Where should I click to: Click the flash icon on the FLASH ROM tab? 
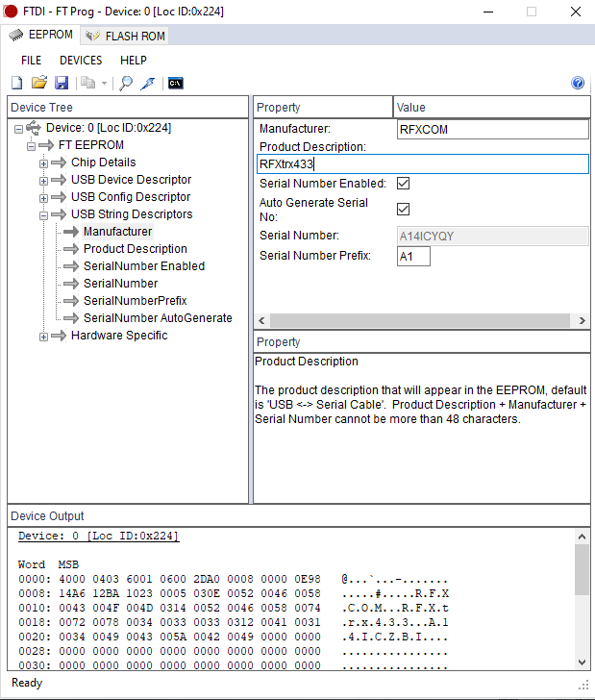pos(93,36)
